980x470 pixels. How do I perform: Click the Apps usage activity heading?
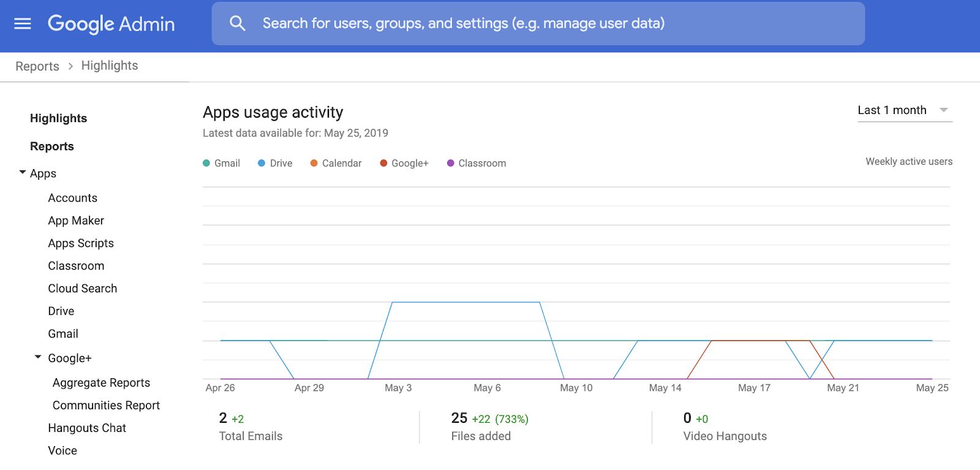[x=273, y=112]
